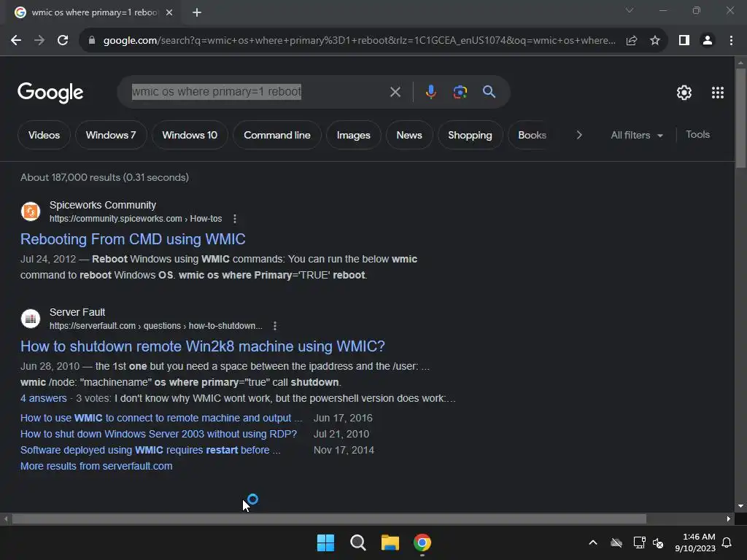Open the Windows Start menu
Image resolution: width=747 pixels, height=560 pixels.
[x=325, y=542]
